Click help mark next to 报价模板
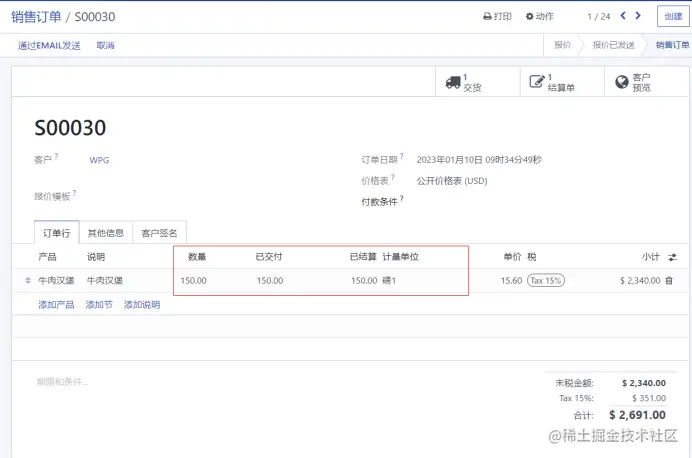The width and height of the screenshot is (692, 458). point(75,193)
